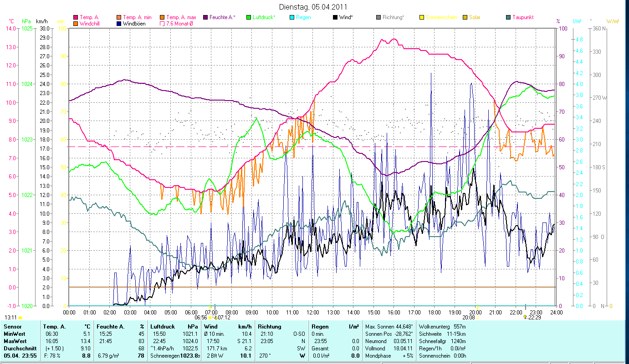
Task: Click the Solar legend square
Action: 465,17
